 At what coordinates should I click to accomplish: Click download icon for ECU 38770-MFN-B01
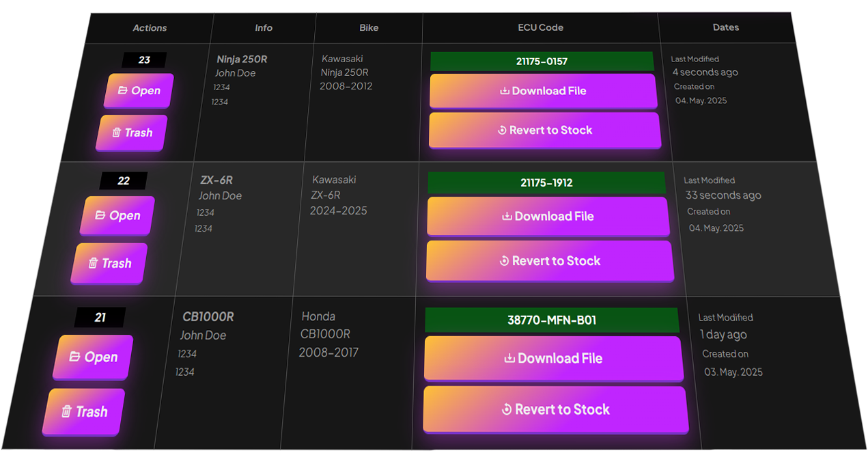(x=509, y=359)
